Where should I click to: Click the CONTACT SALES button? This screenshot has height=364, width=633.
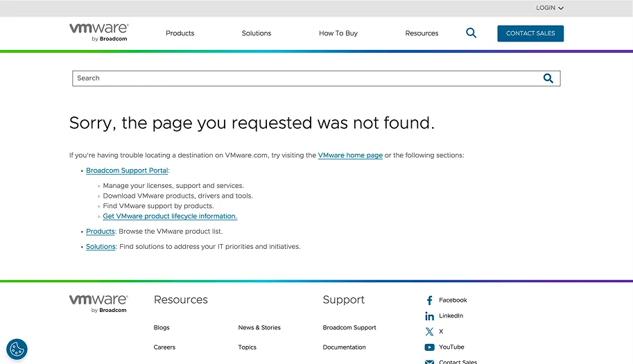530,33
